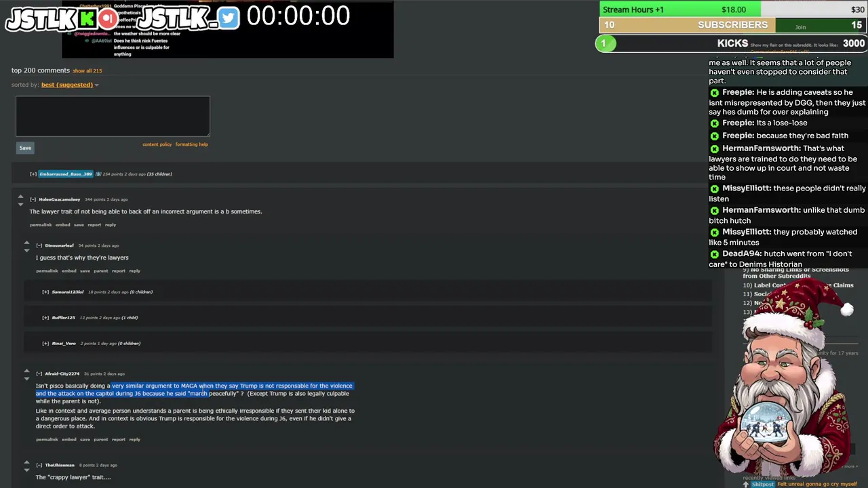The image size is (868, 488).
Task: Click report under Dinoswarleaf's comment
Action: click(119, 271)
